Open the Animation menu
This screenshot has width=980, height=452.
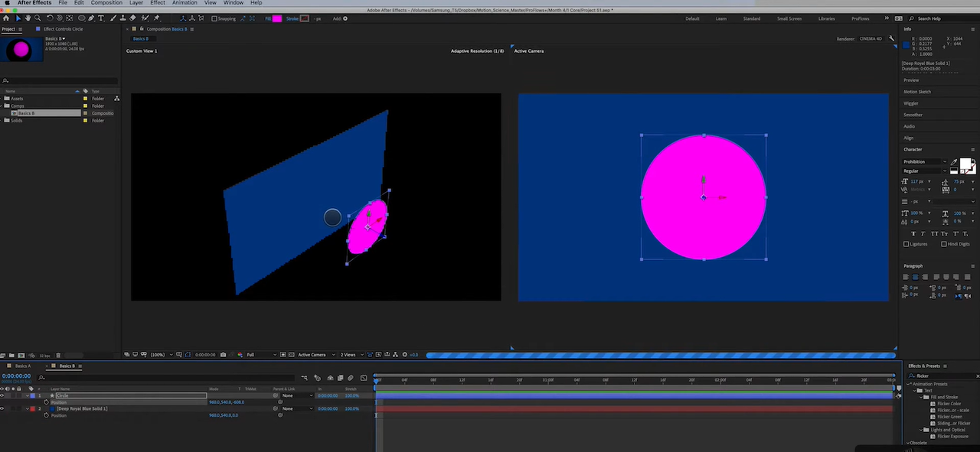[x=185, y=3]
